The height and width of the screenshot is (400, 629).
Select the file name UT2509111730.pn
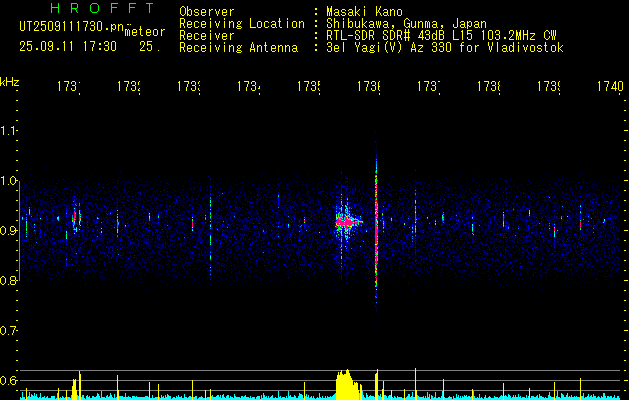pyautogui.click(x=72, y=26)
